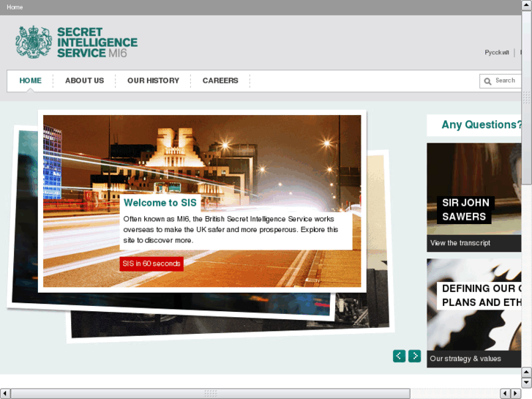
Task: Click horizontal scrollbar left arrow near right end
Action: 505,393
